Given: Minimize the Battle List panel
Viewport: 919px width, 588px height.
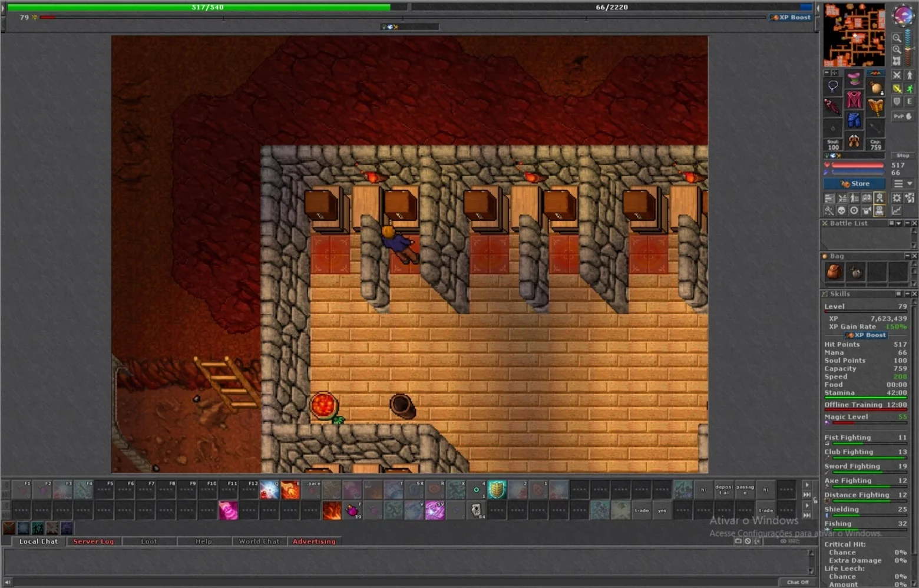Looking at the screenshot, I should pyautogui.click(x=907, y=223).
